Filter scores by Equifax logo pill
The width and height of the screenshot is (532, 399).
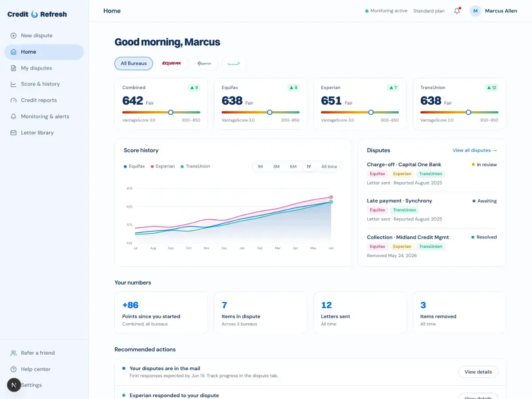(172, 63)
